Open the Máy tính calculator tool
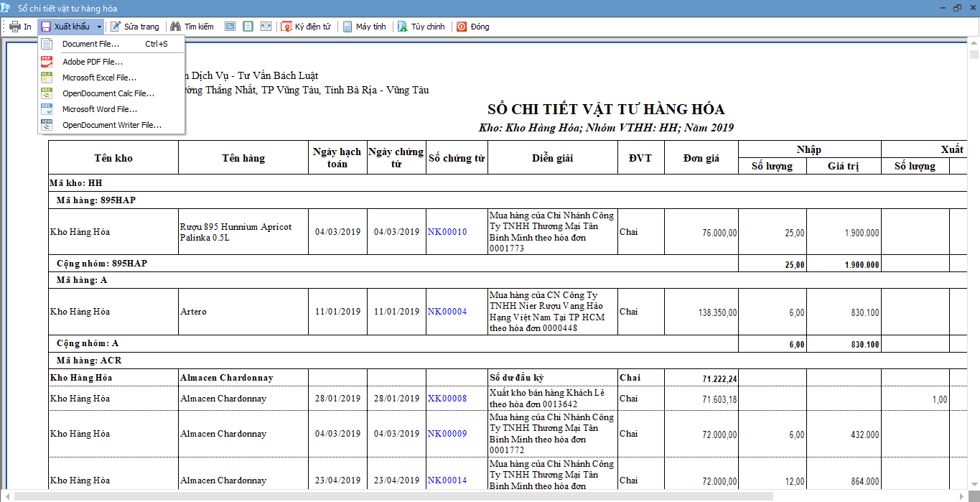The width and height of the screenshot is (980, 502). [347, 27]
